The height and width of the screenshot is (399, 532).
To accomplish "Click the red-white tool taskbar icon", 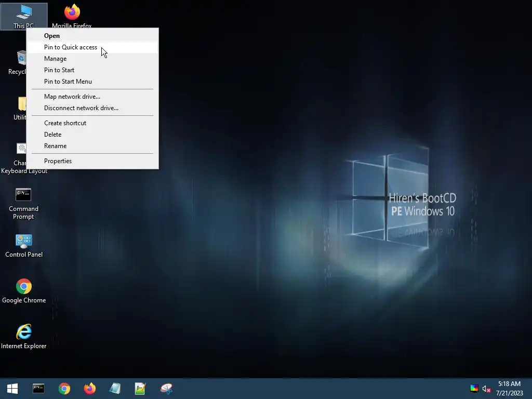I will (166, 389).
